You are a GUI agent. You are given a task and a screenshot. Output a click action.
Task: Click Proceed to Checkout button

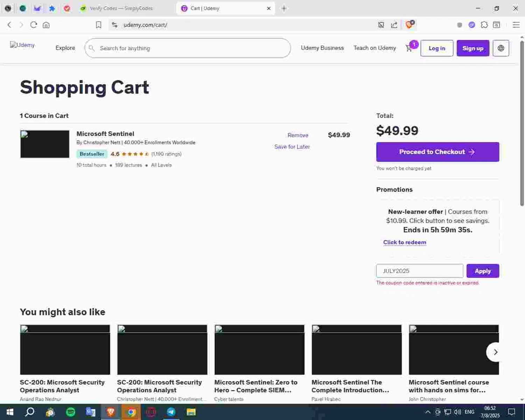pyautogui.click(x=437, y=152)
